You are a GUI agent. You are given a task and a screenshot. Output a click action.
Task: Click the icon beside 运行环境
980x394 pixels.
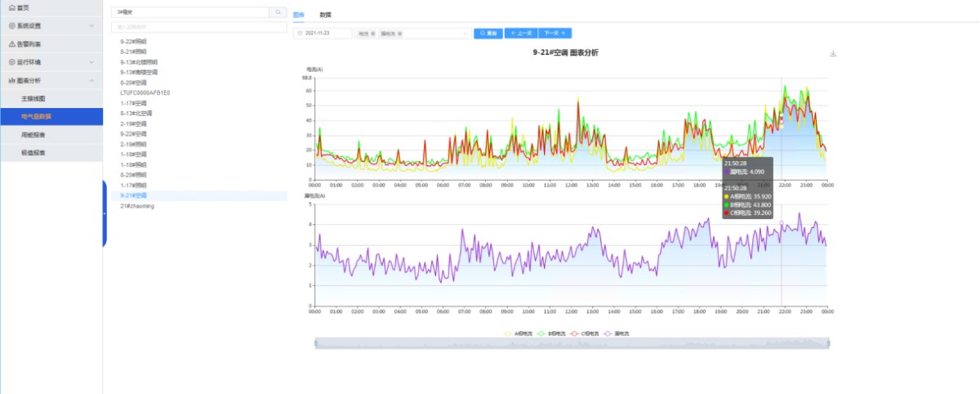[x=11, y=62]
